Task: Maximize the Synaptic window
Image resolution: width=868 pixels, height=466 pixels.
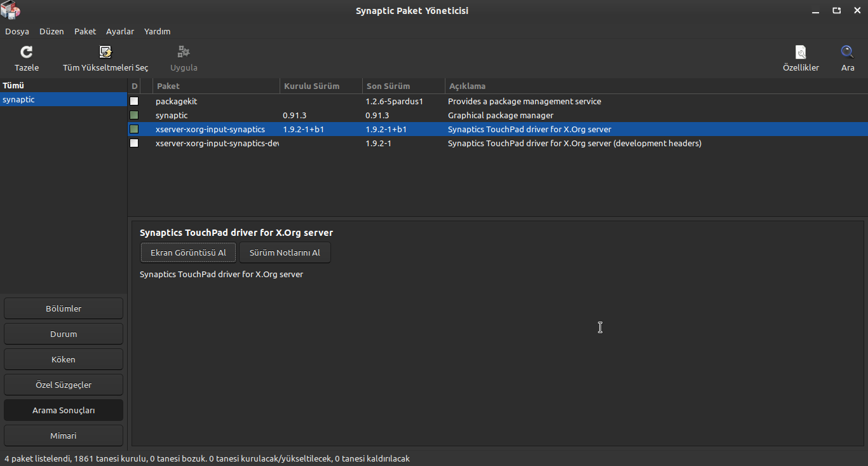Action: coord(836,11)
